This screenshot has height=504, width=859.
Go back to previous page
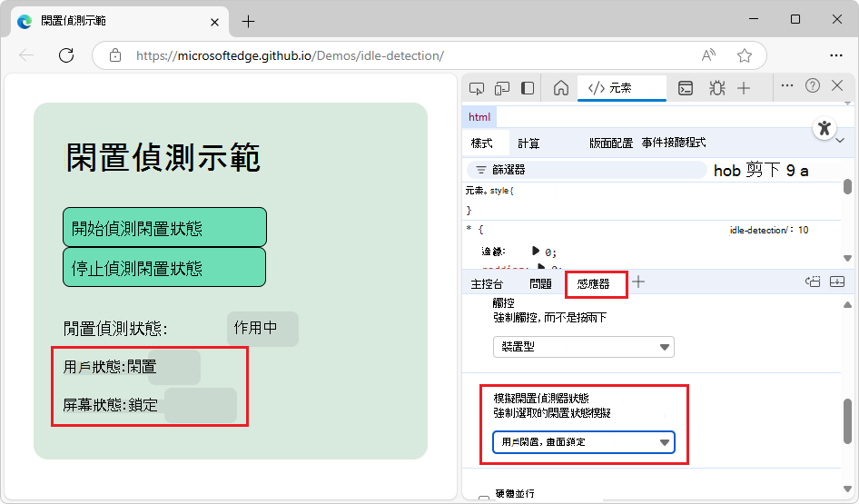26,55
